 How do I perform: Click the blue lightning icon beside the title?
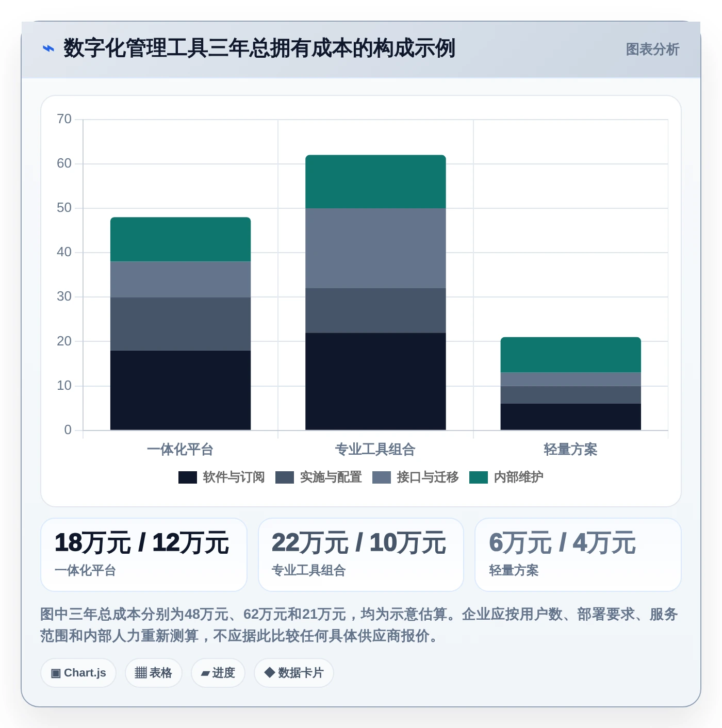pos(48,49)
